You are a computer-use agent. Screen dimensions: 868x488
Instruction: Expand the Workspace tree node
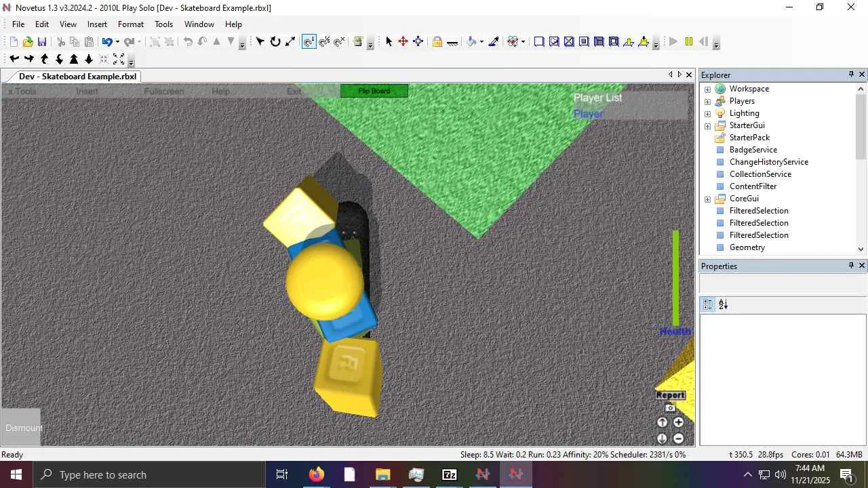pyautogui.click(x=707, y=89)
